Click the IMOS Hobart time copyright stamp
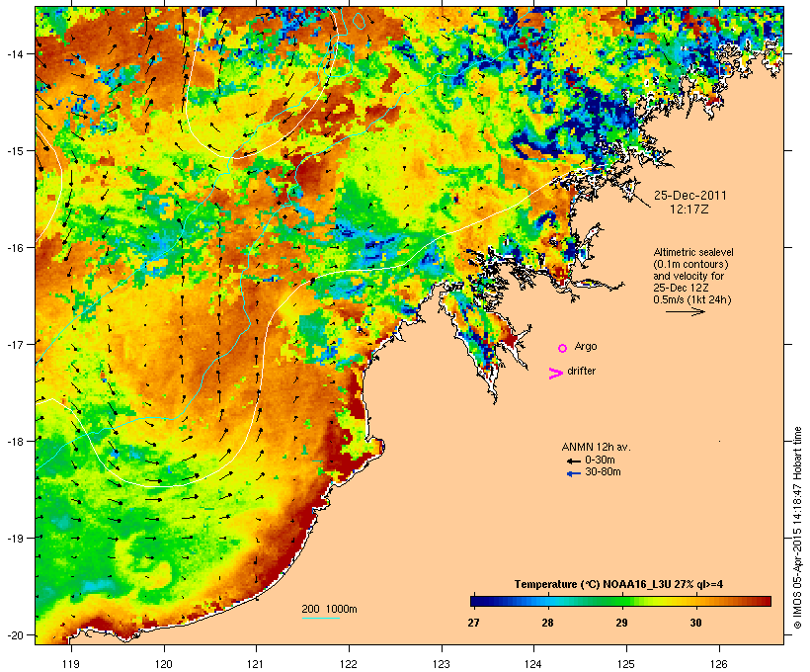The image size is (810, 672). 797,528
